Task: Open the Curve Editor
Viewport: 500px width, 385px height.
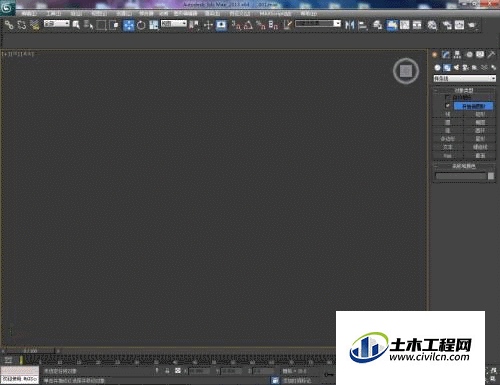Action: tap(405, 25)
